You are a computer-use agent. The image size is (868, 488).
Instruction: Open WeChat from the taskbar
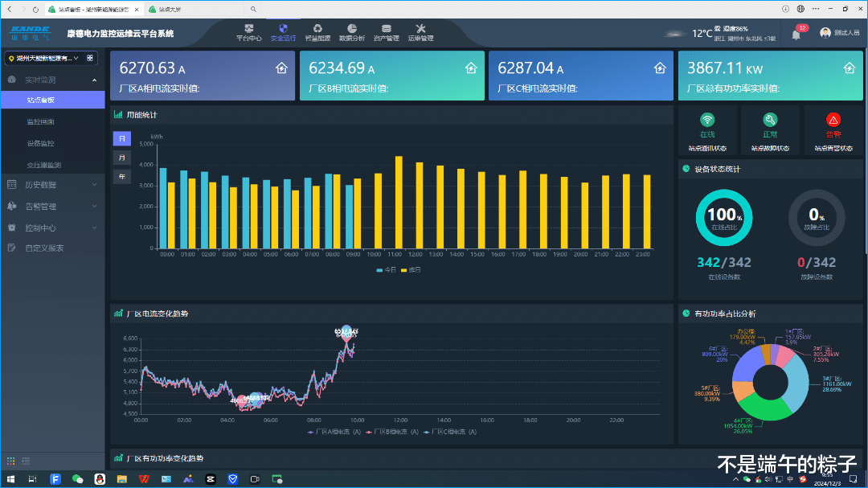pyautogui.click(x=77, y=479)
